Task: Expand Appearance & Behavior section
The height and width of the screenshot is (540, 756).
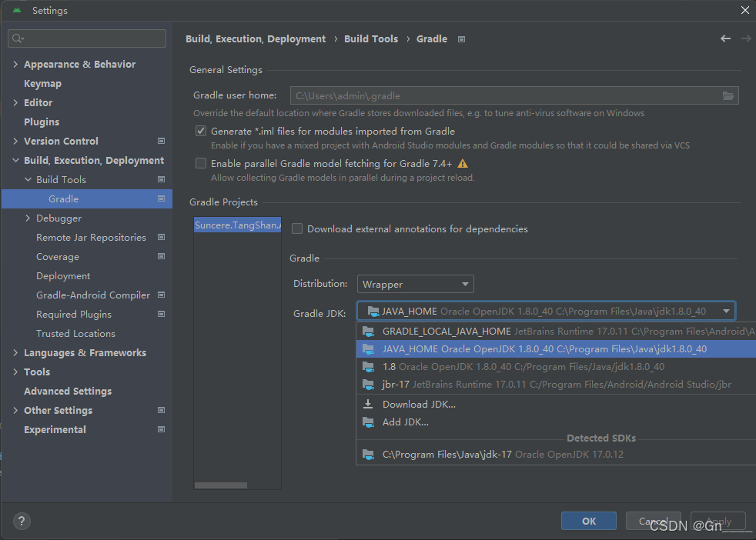Action: (x=15, y=64)
